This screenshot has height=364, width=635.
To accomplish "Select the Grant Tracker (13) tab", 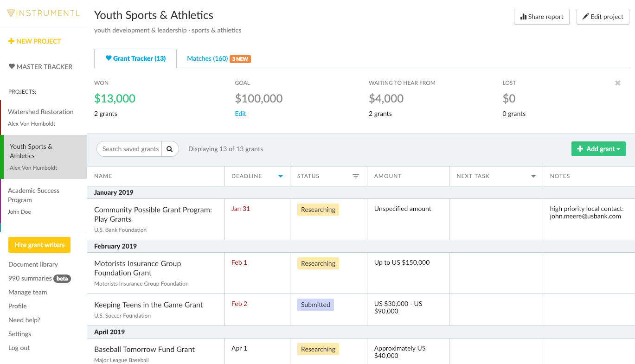I will click(x=135, y=58).
